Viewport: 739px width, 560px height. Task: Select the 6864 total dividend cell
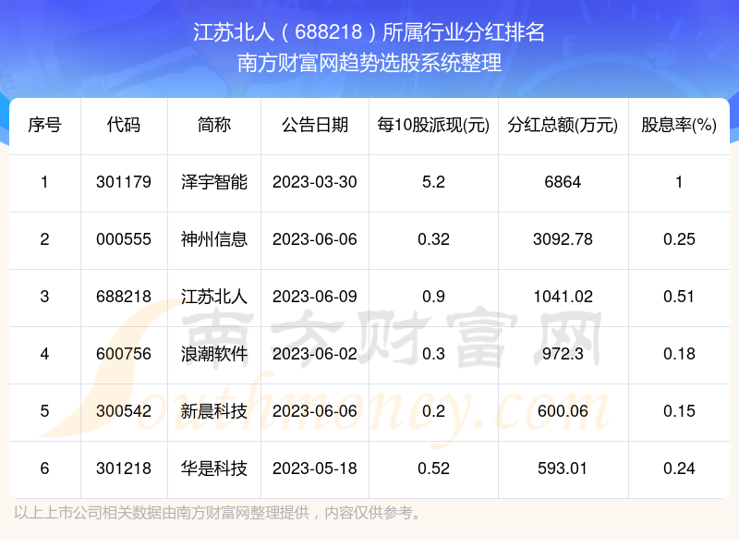pos(563,182)
